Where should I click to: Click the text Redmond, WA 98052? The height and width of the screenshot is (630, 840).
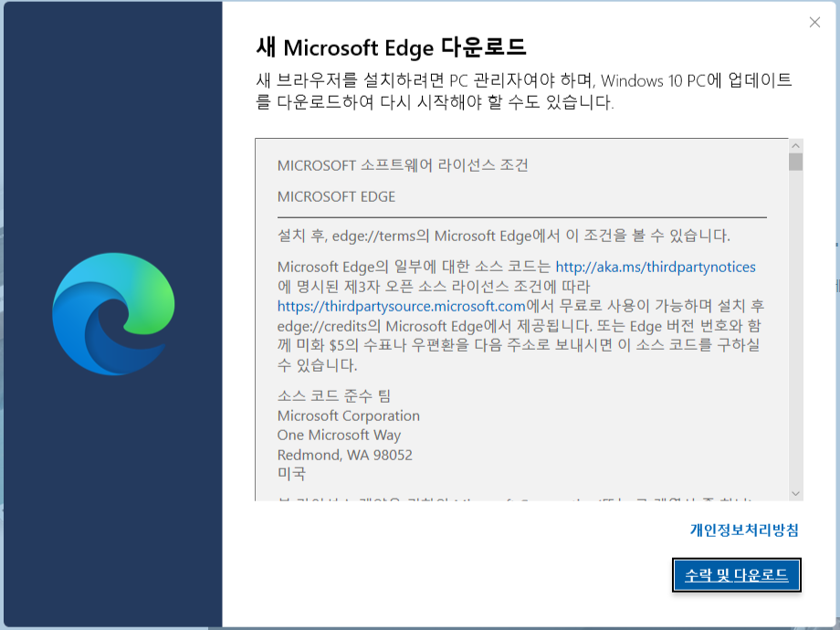pyautogui.click(x=345, y=455)
